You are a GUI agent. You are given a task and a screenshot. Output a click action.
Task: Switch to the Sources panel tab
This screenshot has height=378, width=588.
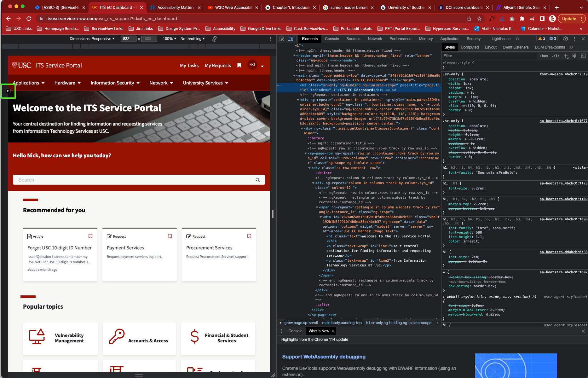353,39
